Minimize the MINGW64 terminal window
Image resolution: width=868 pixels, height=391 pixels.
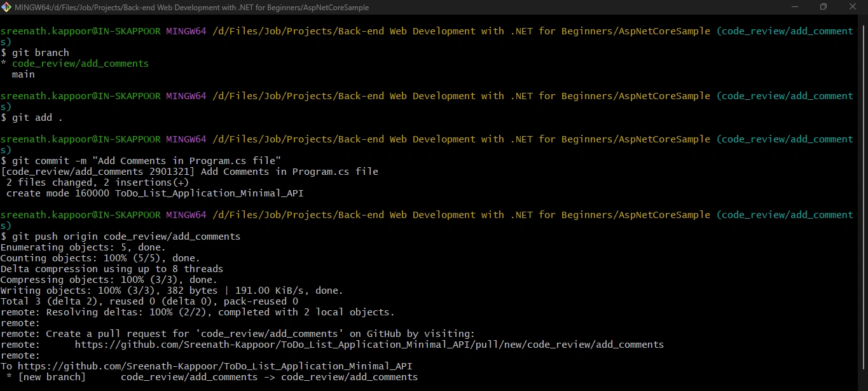click(x=794, y=7)
